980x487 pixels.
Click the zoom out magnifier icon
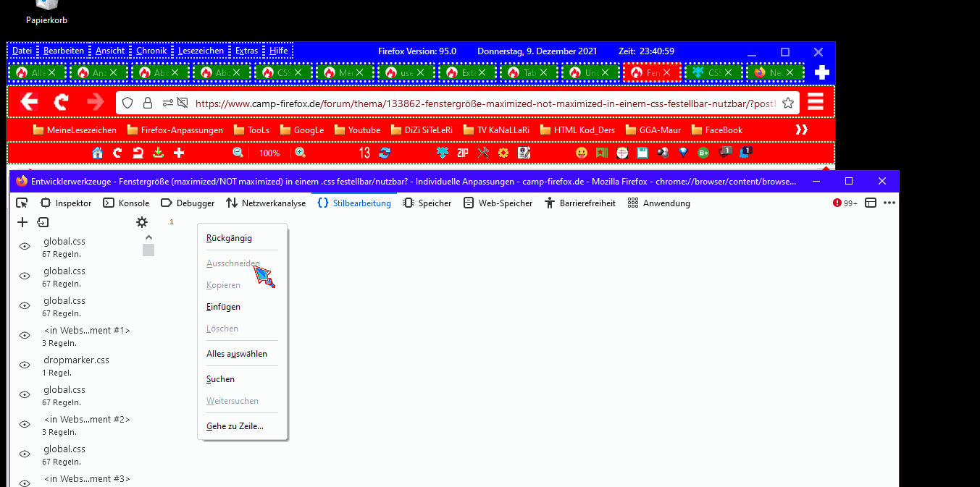tap(238, 153)
